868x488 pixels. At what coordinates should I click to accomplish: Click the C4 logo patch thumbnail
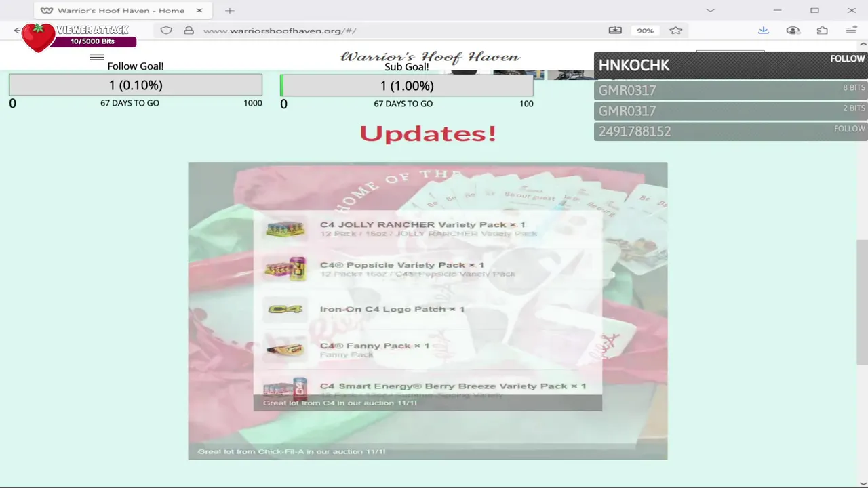(x=285, y=309)
